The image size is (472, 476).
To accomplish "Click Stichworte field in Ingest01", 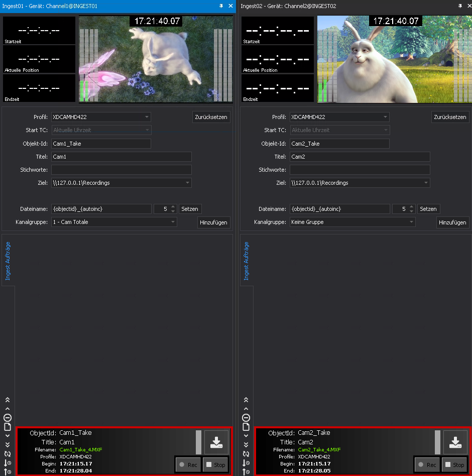I will click(122, 170).
